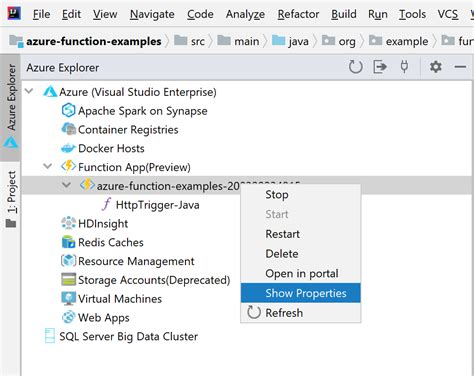Click the example breadcrumb folder
Image resolution: width=474 pixels, height=376 pixels.
[x=398, y=41]
